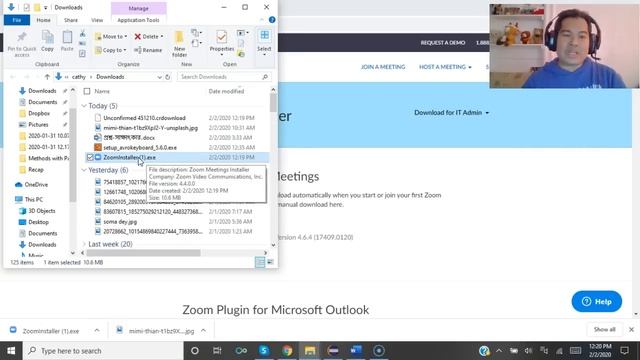Image resolution: width=640 pixels, height=360 pixels.
Task: Click Pin to Quick access icon
Action: pyautogui.click(x=22, y=38)
